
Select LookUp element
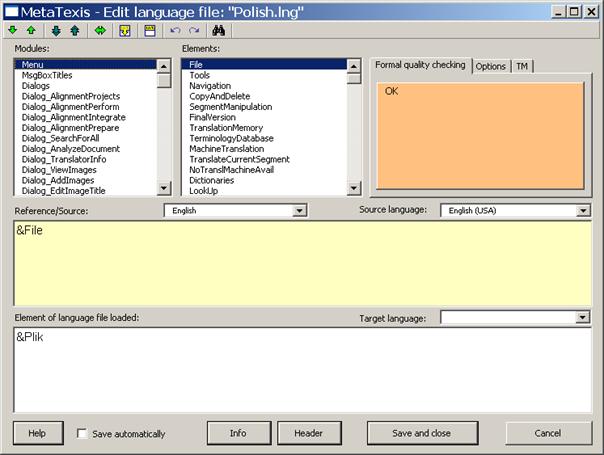(x=264, y=190)
